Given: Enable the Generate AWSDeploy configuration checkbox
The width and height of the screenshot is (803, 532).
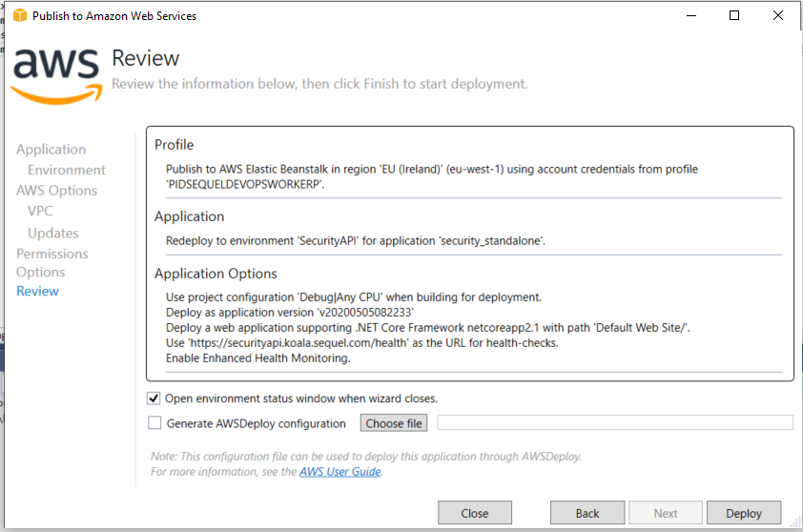Looking at the screenshot, I should click(x=154, y=423).
